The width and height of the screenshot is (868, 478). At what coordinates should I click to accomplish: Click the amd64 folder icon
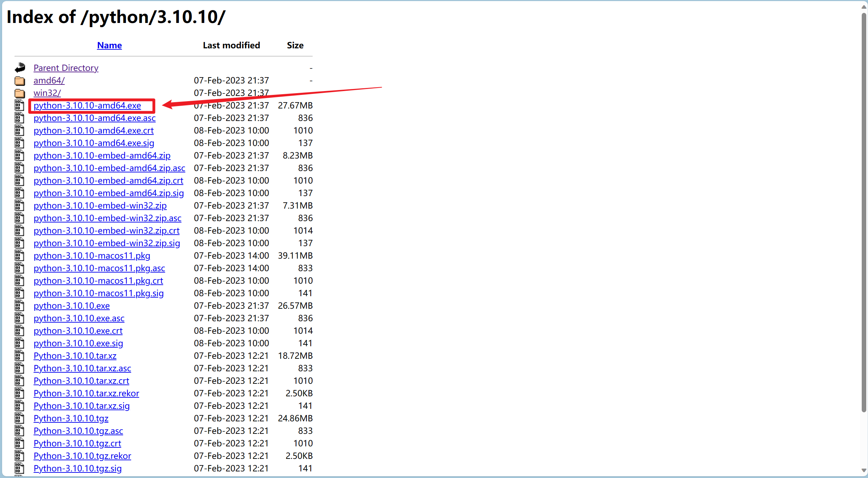20,81
